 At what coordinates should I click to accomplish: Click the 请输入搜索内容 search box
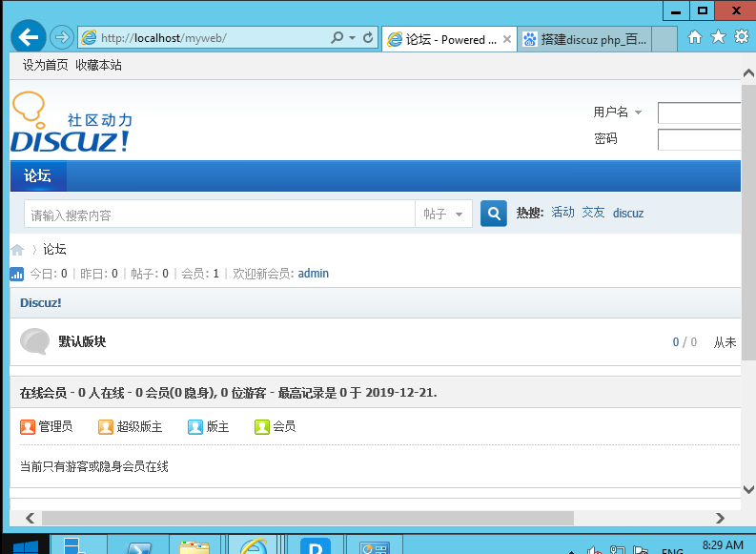220,215
